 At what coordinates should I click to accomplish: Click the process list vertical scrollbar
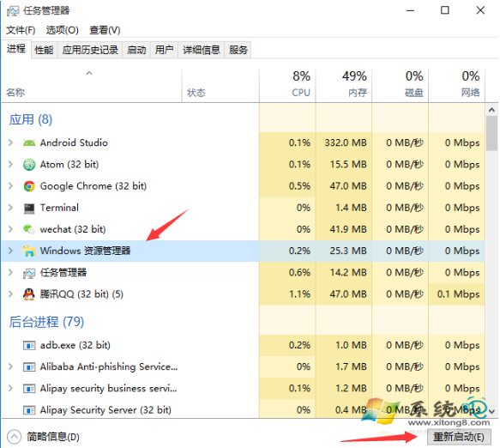coord(491,260)
